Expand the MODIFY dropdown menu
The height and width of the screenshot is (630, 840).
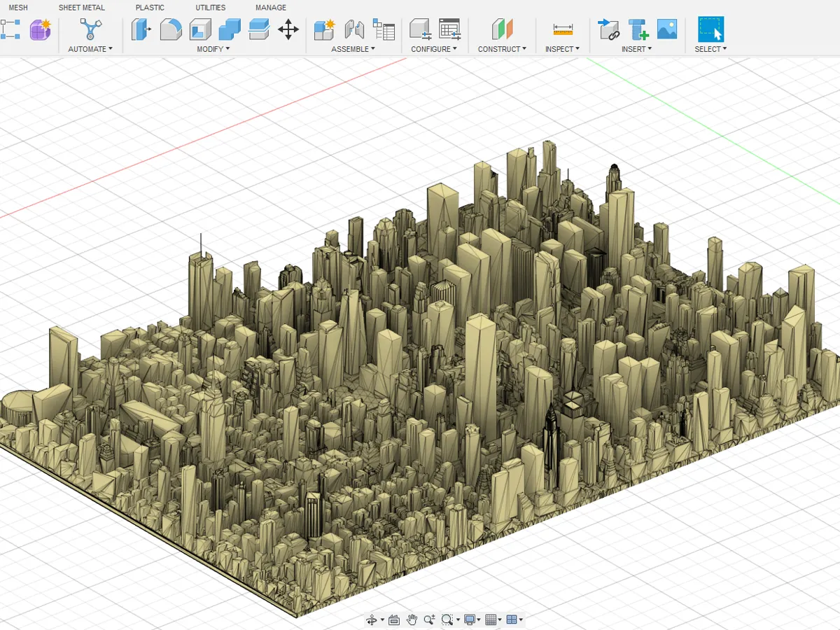(x=213, y=49)
